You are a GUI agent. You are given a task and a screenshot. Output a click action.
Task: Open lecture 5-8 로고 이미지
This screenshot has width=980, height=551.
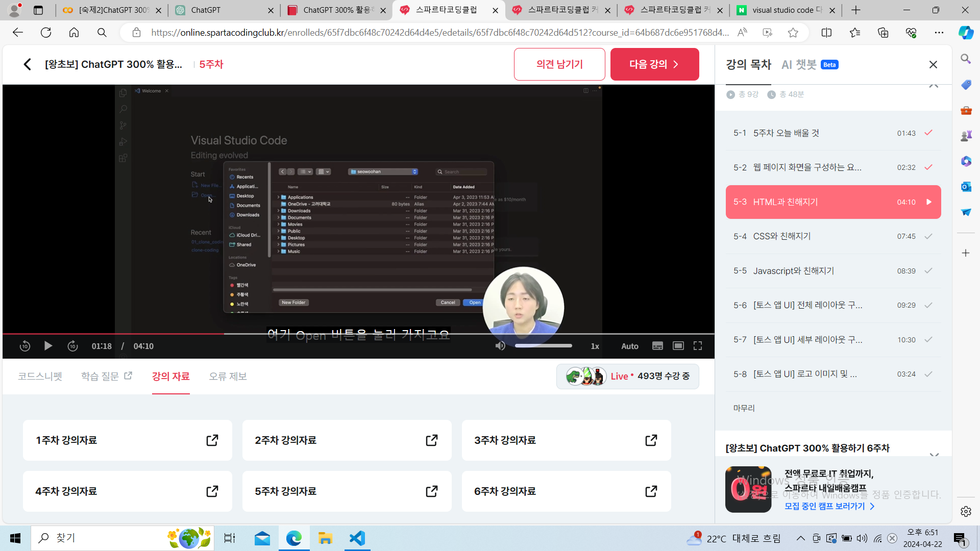pos(833,374)
